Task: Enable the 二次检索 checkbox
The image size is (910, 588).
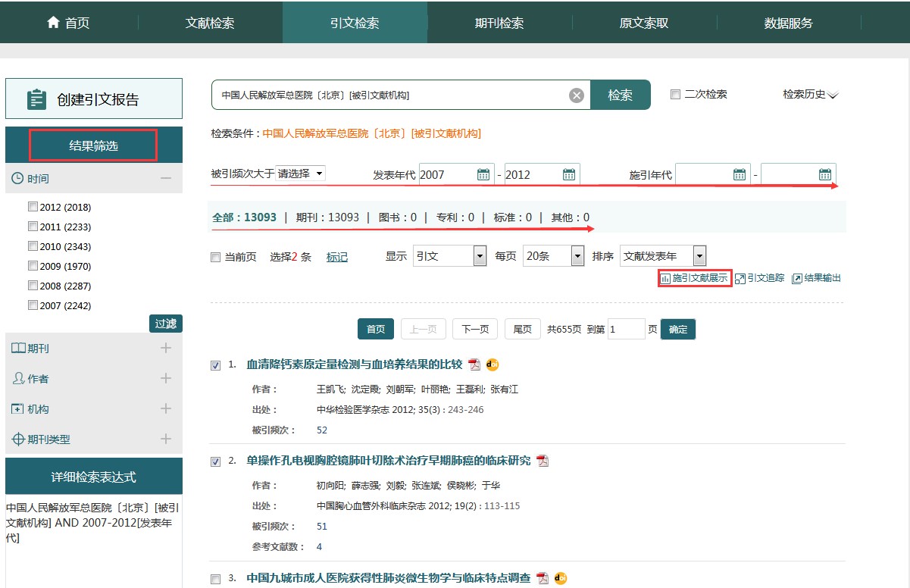Action: coord(675,95)
